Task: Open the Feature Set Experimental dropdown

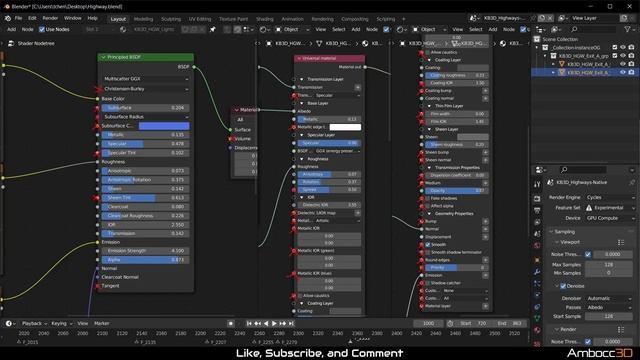Action: (610, 208)
